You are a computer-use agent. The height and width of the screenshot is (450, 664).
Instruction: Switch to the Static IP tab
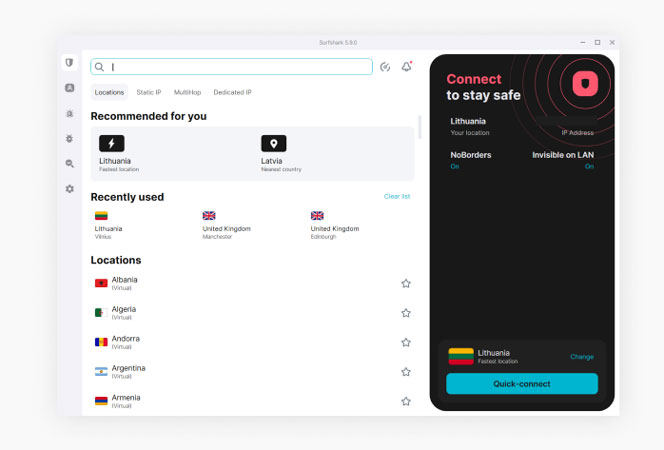pyautogui.click(x=149, y=92)
